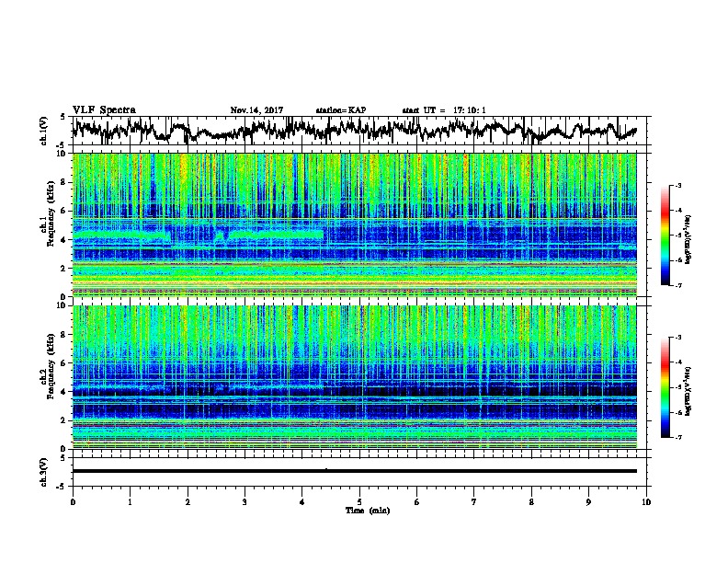Select the "Nov.14, 2017" date label

tap(256, 110)
